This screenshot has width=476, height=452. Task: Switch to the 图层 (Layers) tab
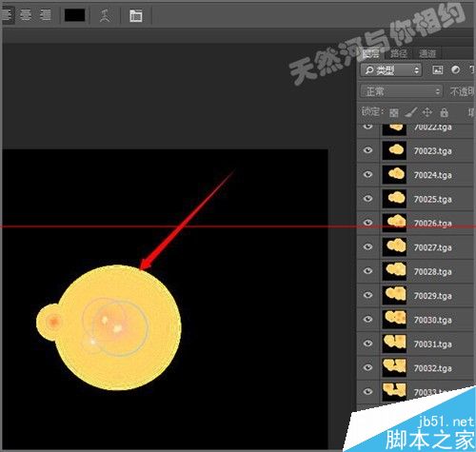tap(370, 53)
